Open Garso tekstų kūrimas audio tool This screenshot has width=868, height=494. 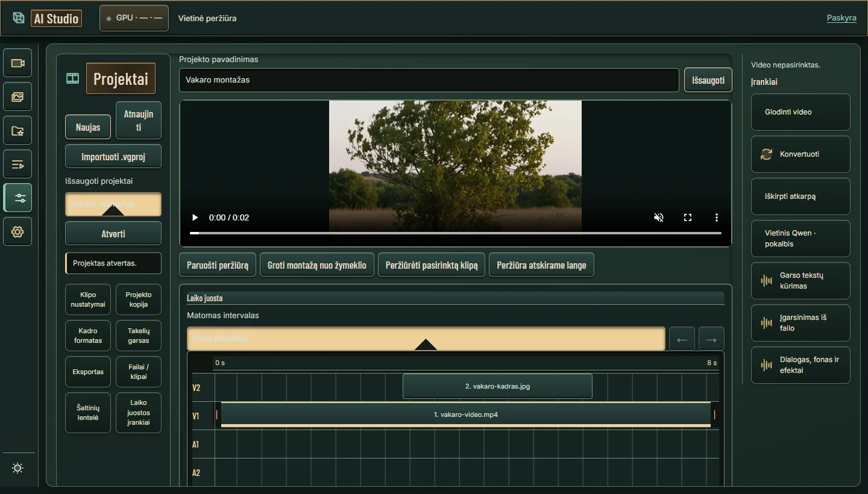coord(800,281)
